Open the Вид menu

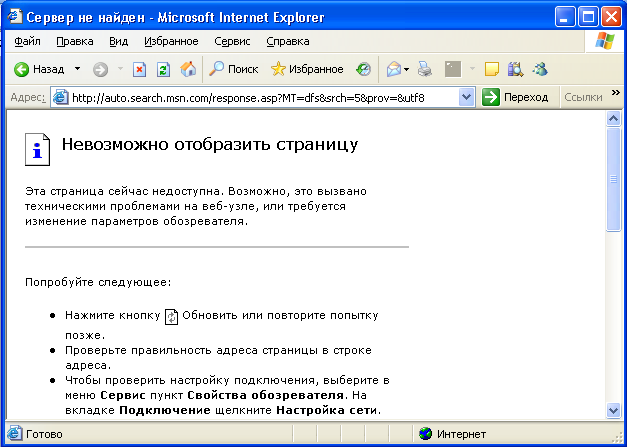(x=119, y=41)
